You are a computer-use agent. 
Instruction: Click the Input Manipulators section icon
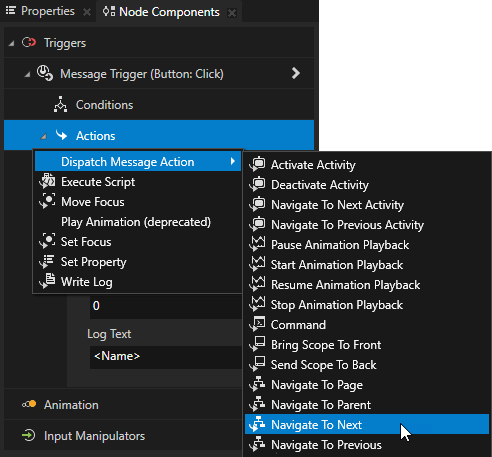click(29, 435)
